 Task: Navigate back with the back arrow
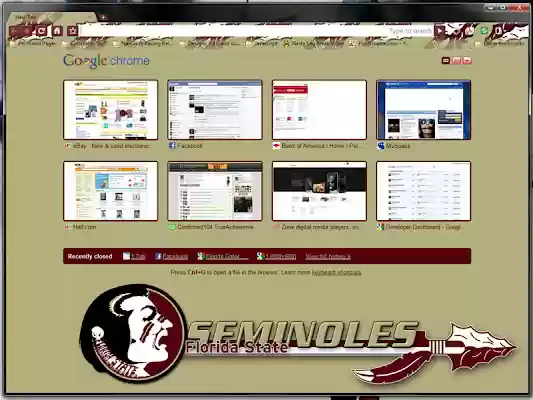click(x=15, y=31)
